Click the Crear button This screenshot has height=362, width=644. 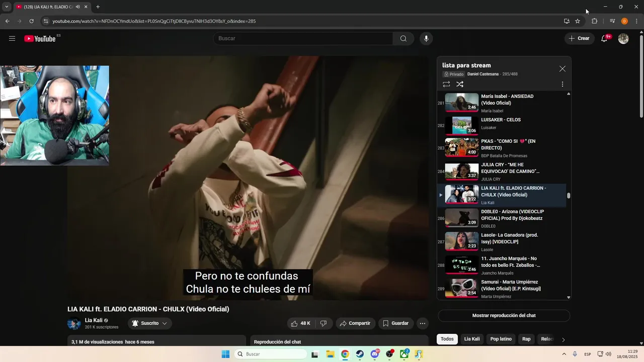(579, 38)
